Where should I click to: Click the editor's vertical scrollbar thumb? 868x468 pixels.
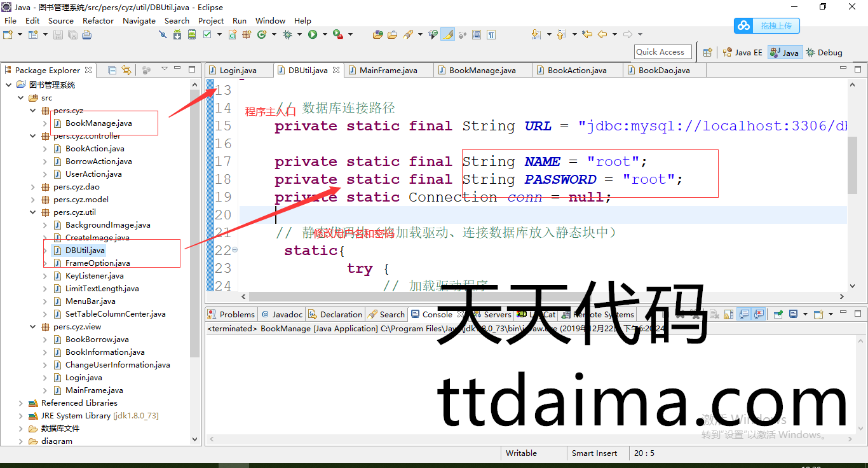852,164
